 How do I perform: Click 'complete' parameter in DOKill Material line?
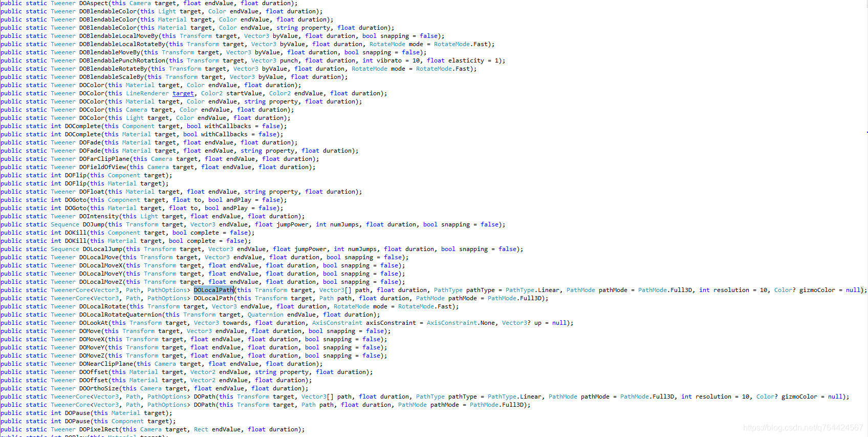[201, 241]
